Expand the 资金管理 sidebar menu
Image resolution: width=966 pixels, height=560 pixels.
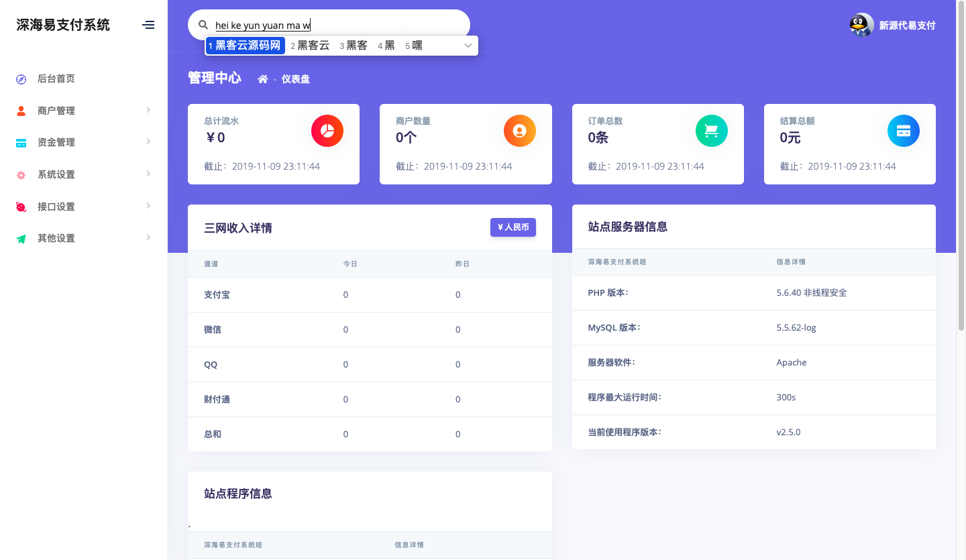pos(56,142)
